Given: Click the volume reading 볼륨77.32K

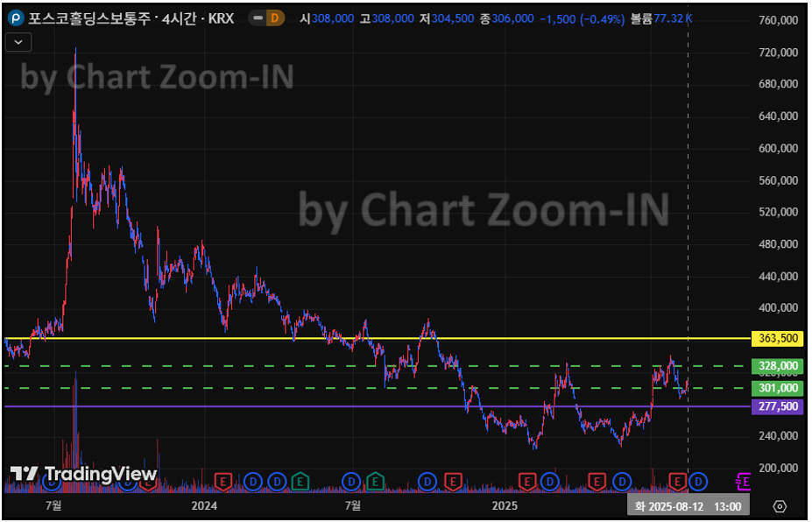Looking at the screenshot, I should 661,18.
